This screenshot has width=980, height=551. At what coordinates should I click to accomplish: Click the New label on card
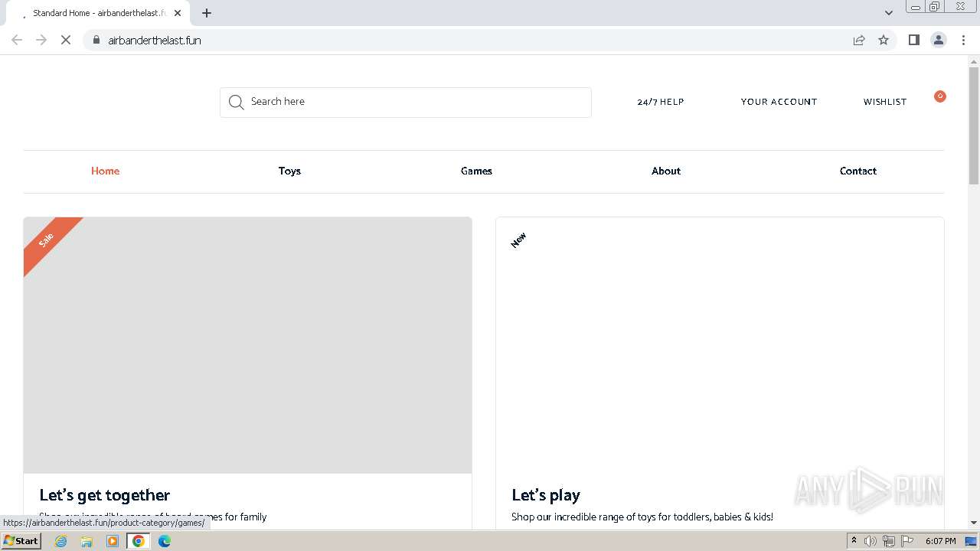[518, 240]
